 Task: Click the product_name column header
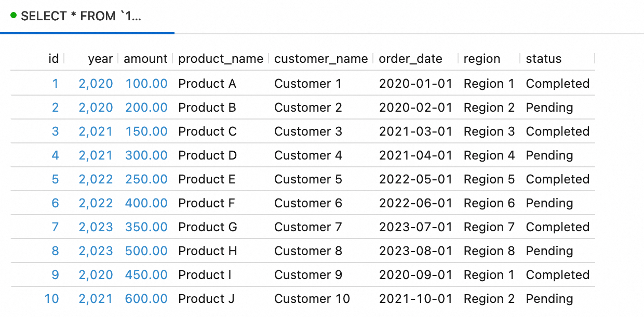tap(221, 59)
